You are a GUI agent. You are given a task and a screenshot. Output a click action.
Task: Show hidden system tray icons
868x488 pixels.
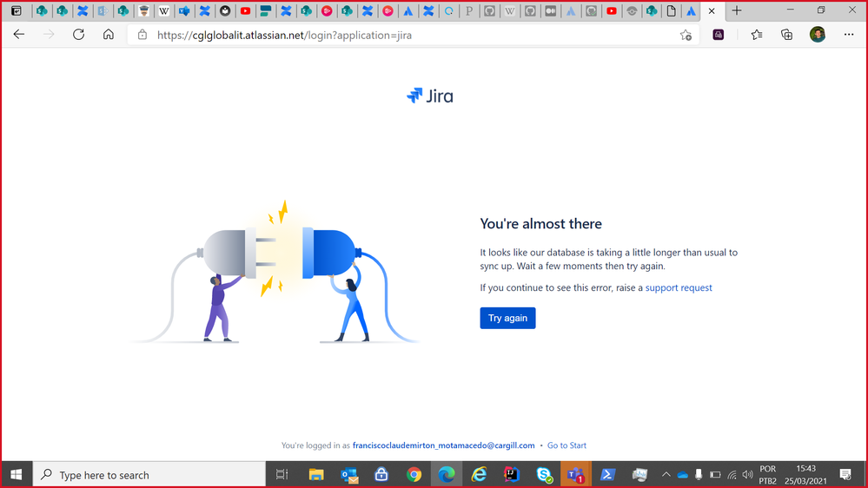666,475
